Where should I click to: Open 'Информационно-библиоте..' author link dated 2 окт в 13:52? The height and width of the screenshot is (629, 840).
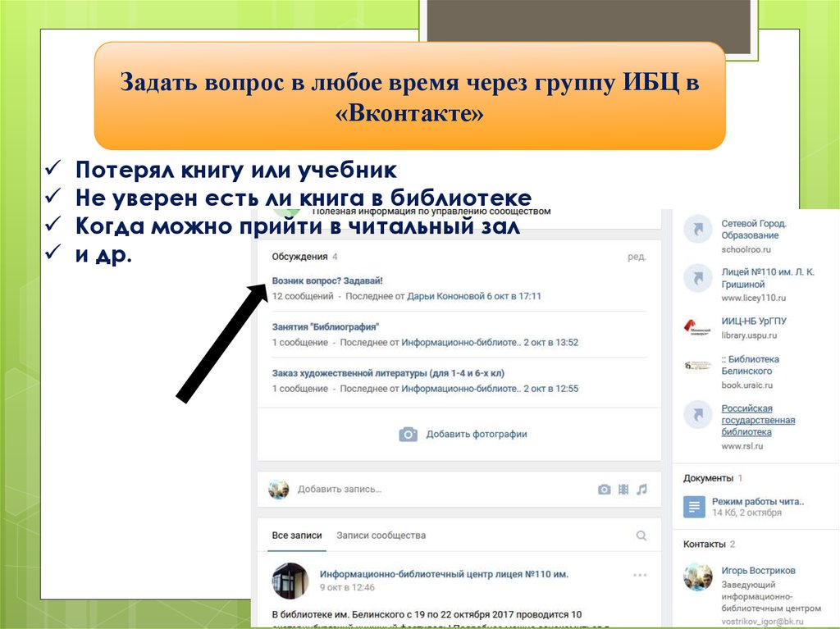[461, 342]
